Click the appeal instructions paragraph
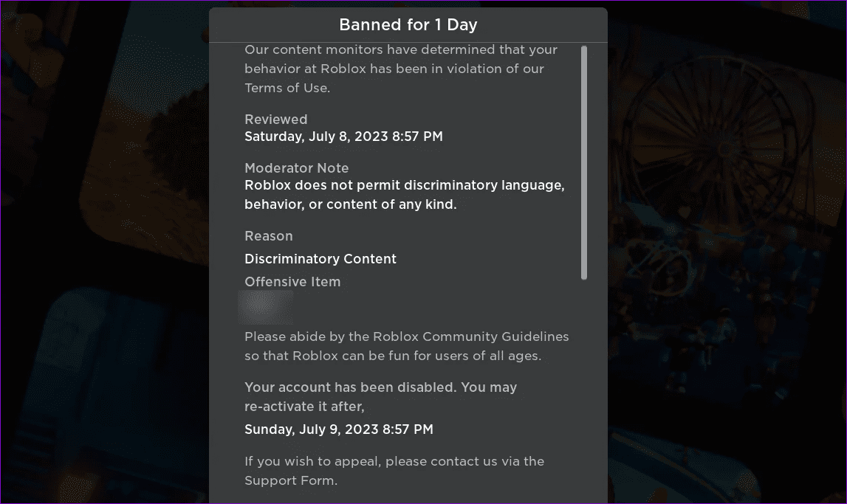This screenshot has height=504, width=847. (x=394, y=470)
